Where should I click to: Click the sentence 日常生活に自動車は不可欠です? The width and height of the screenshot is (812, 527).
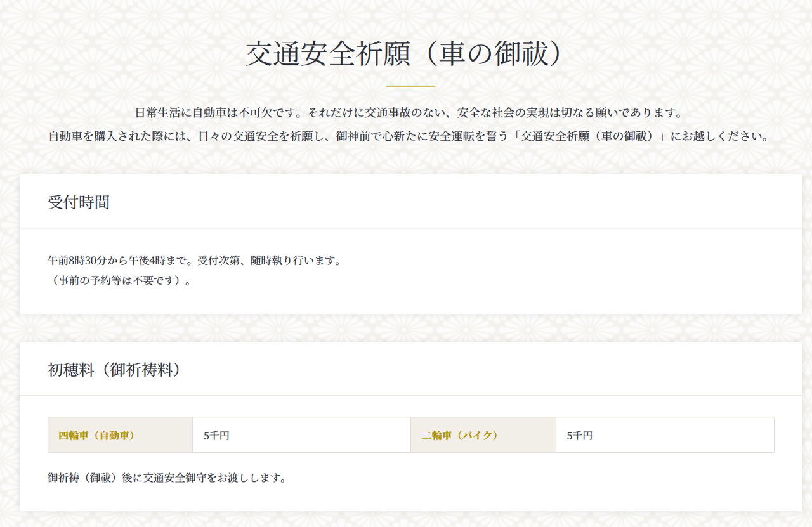tap(220, 114)
